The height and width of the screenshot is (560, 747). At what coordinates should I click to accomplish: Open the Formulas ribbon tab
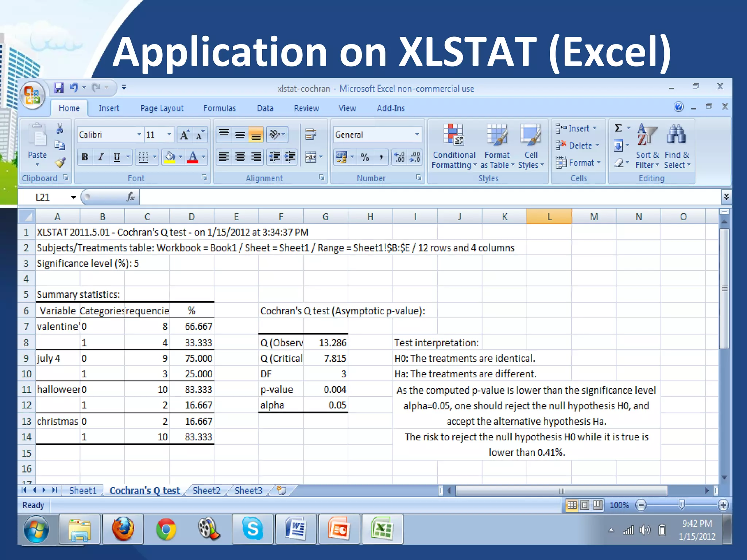click(x=220, y=108)
